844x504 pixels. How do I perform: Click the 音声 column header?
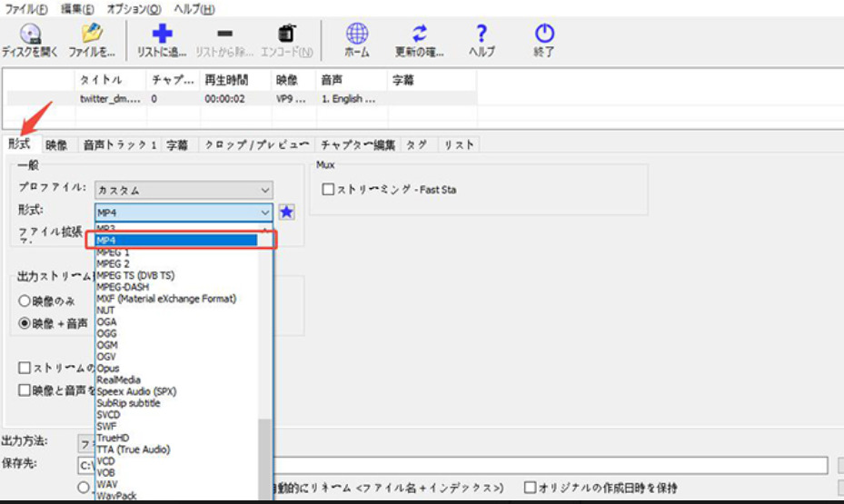point(351,80)
